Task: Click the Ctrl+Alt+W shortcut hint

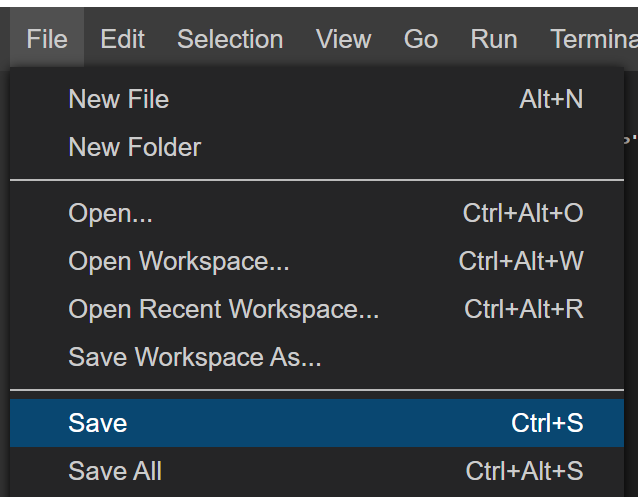Action: pyautogui.click(x=521, y=261)
